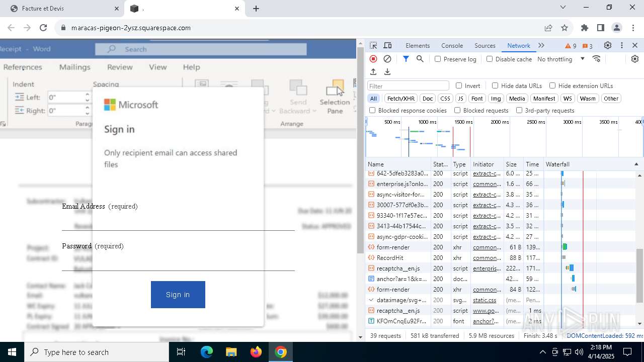644x362 pixels.
Task: Toggle the device toolbar icon
Action: pos(387,45)
